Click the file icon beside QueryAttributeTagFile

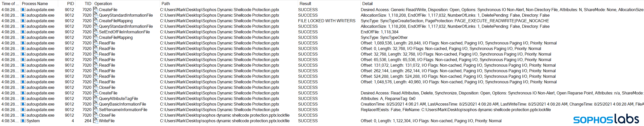click(x=95, y=98)
